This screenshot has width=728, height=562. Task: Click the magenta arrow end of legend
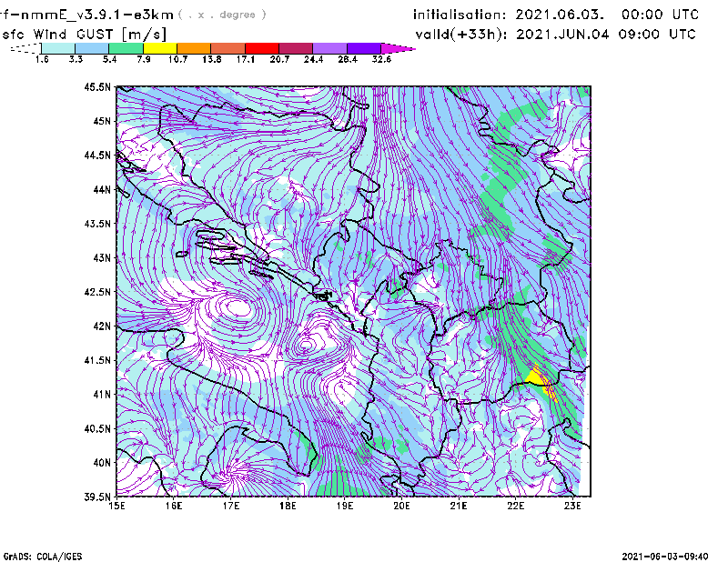pyautogui.click(x=398, y=48)
